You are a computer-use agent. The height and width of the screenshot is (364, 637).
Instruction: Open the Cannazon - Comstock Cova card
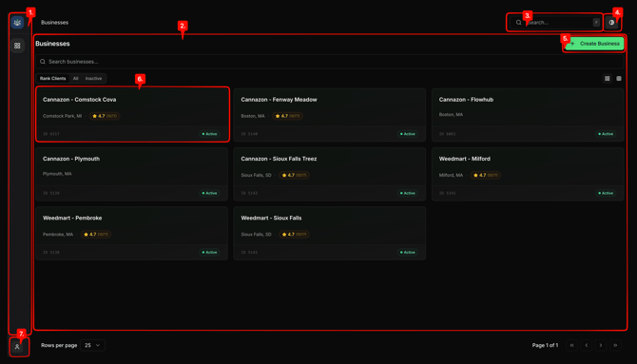click(132, 115)
